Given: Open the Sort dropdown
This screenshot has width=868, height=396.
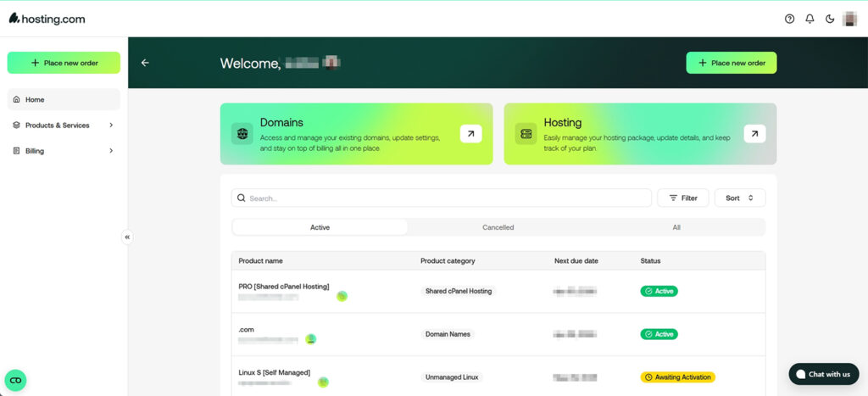Looking at the screenshot, I should click(x=740, y=198).
